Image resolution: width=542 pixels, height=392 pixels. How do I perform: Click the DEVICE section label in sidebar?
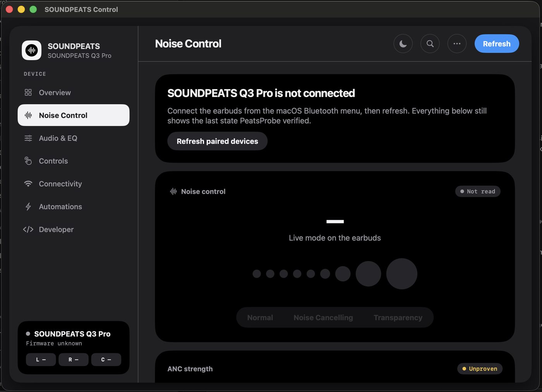click(35, 74)
